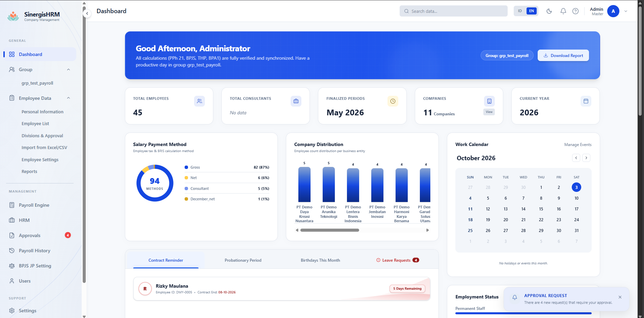Click the Finalized Periods clock icon
Screen dimensions: 644x318
393,101
